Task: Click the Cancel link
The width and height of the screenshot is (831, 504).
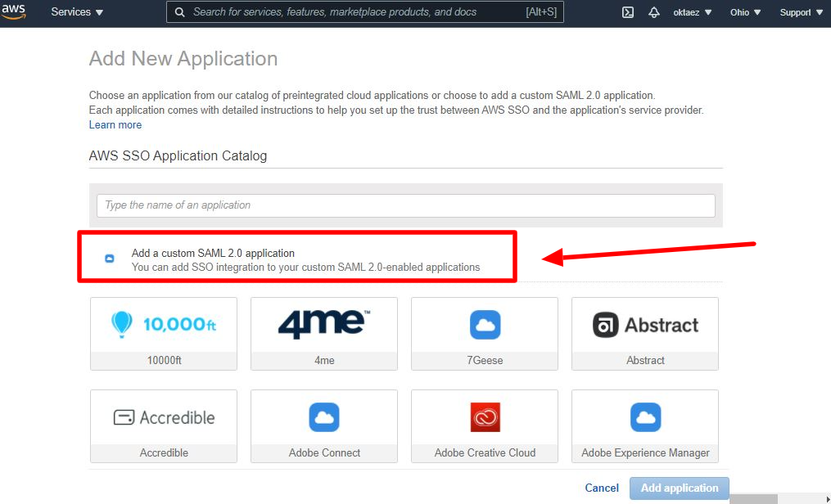Action: (602, 488)
